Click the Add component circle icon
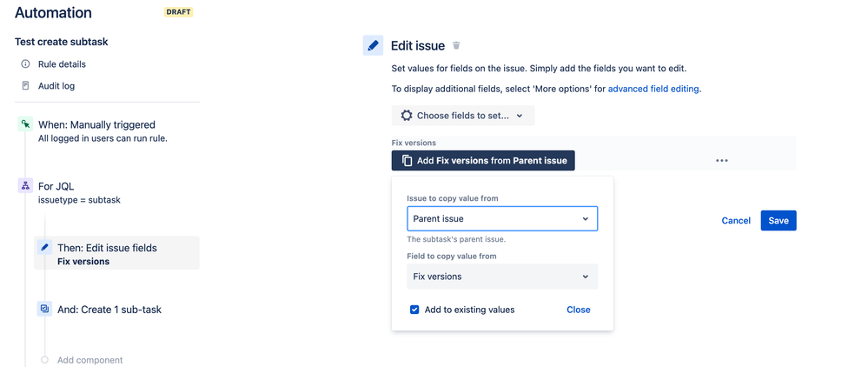868x367 pixels. [x=44, y=360]
